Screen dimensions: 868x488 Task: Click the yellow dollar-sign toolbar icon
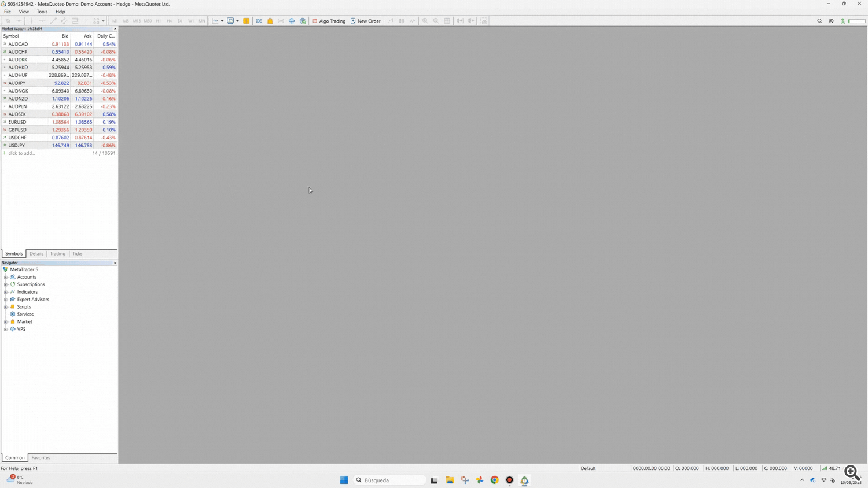point(247,21)
